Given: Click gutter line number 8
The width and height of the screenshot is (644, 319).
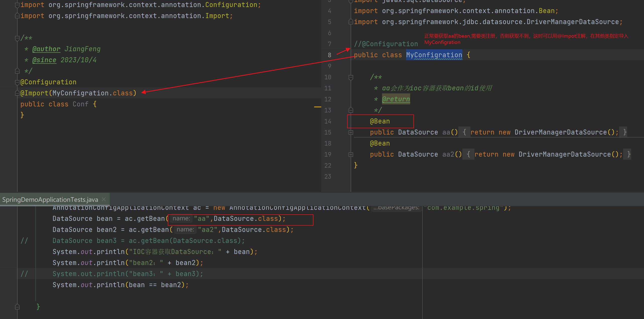Looking at the screenshot, I should [x=329, y=55].
